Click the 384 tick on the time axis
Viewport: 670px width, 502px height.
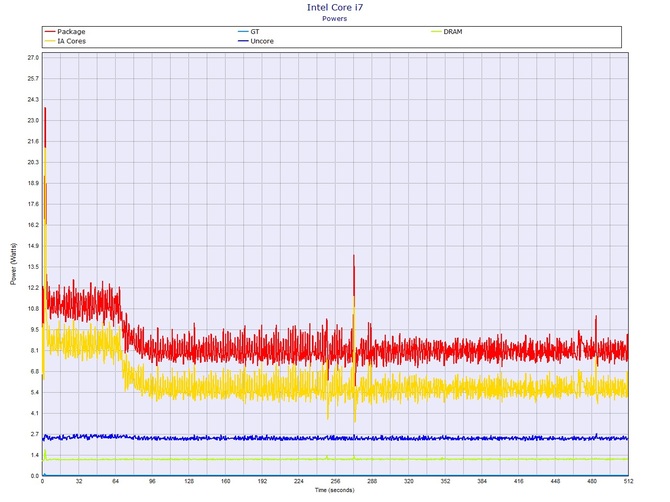pos(482,481)
